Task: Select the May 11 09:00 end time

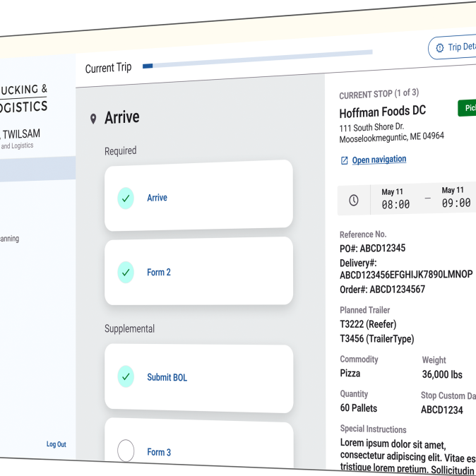Action: point(455,197)
